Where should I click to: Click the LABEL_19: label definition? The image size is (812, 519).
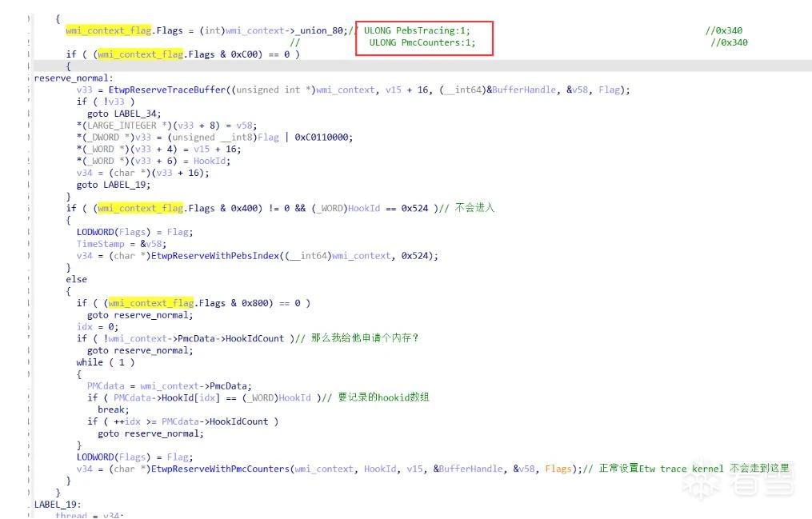click(58, 505)
